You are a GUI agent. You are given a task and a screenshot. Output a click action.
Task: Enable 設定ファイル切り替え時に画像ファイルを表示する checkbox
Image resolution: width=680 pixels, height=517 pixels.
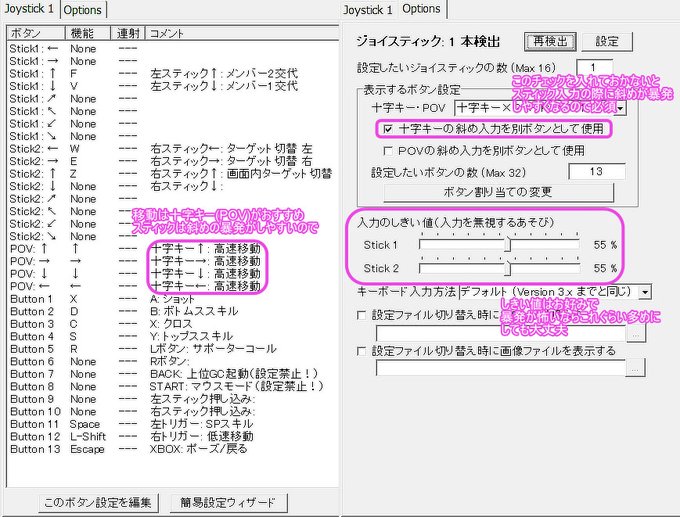(361, 350)
